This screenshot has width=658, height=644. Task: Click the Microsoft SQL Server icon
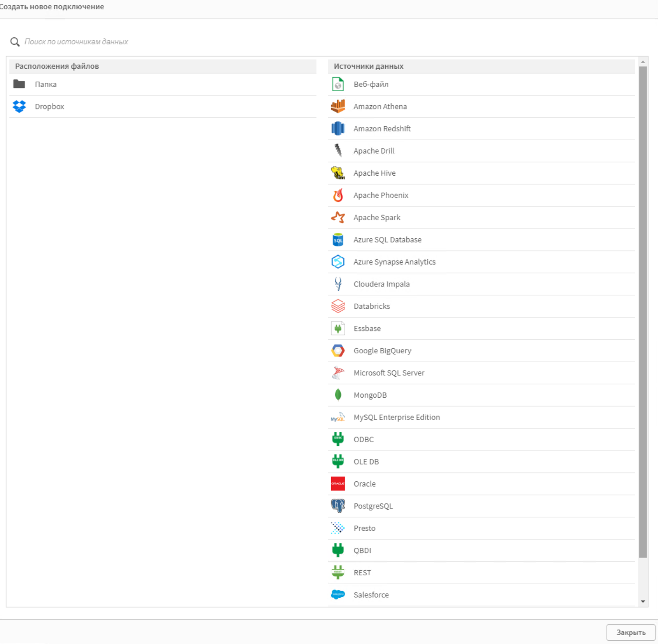pos(338,373)
